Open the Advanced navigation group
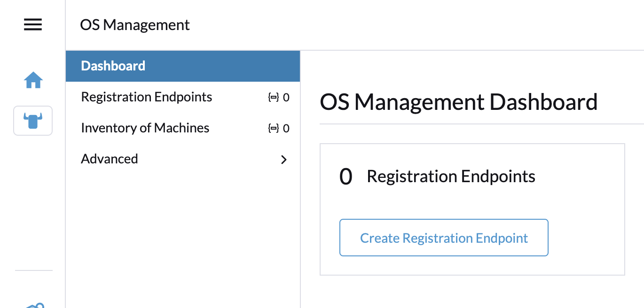 pyautogui.click(x=110, y=159)
